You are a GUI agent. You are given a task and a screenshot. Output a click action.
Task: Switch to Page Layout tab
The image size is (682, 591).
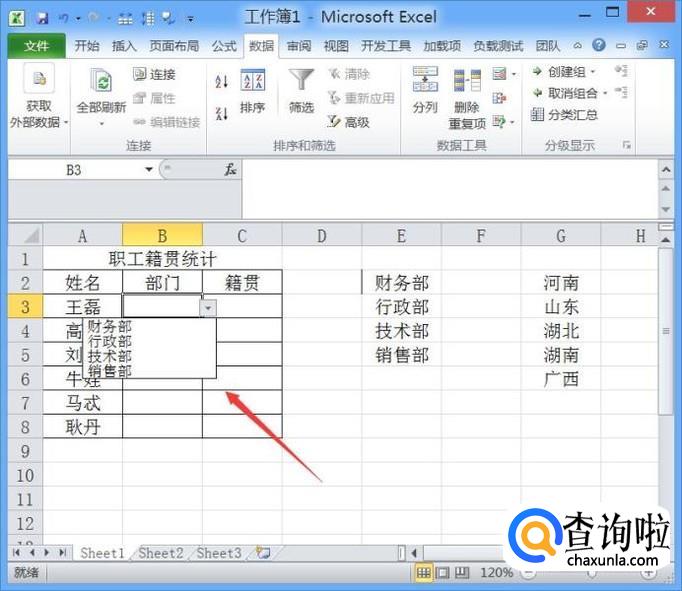point(174,46)
